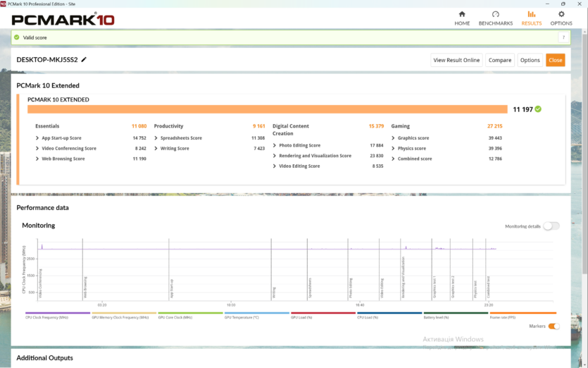Screen dimensions: 588x368
Task: Expand Video Editing Score row
Action: pos(275,166)
